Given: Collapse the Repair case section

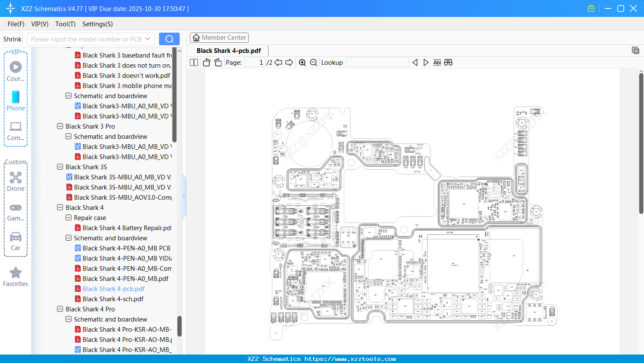Looking at the screenshot, I should 68,217.
